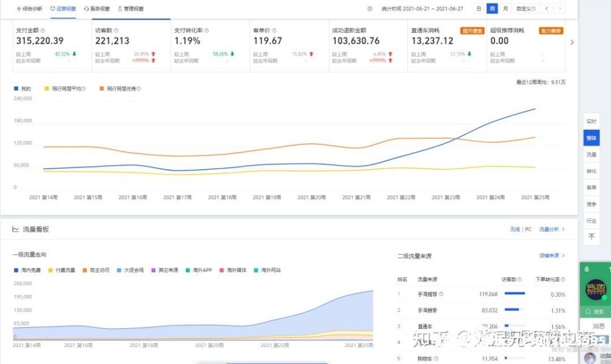Screen dimensions: 611x364
Task: Click the info icon before 统计时间
Action: click(370, 9)
